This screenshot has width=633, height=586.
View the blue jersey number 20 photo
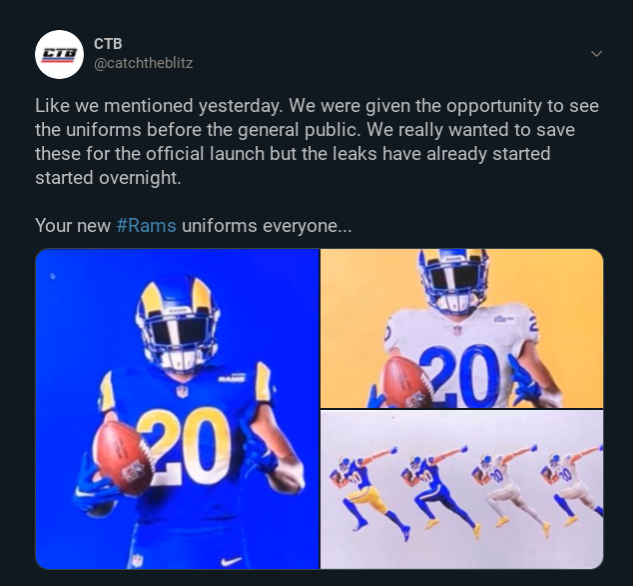[x=177, y=409]
